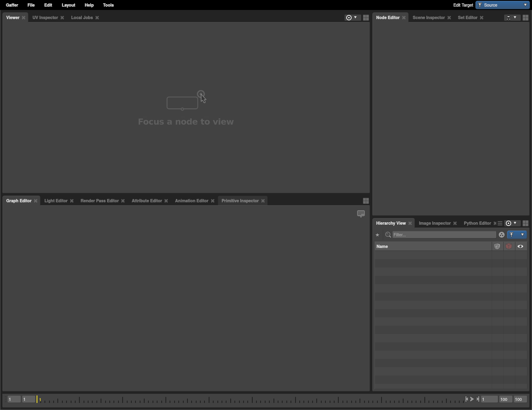Close the UV Inspector tab
This screenshot has width=532, height=410.
(62, 18)
